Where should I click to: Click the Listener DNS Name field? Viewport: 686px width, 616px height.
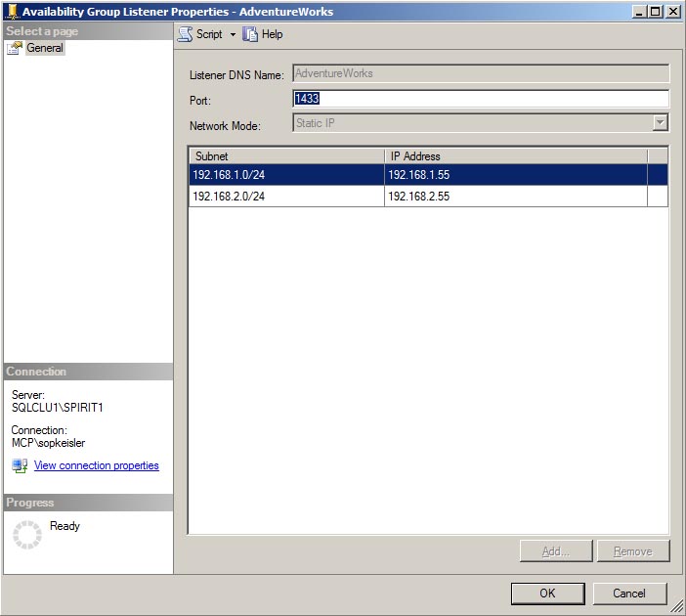[481, 73]
